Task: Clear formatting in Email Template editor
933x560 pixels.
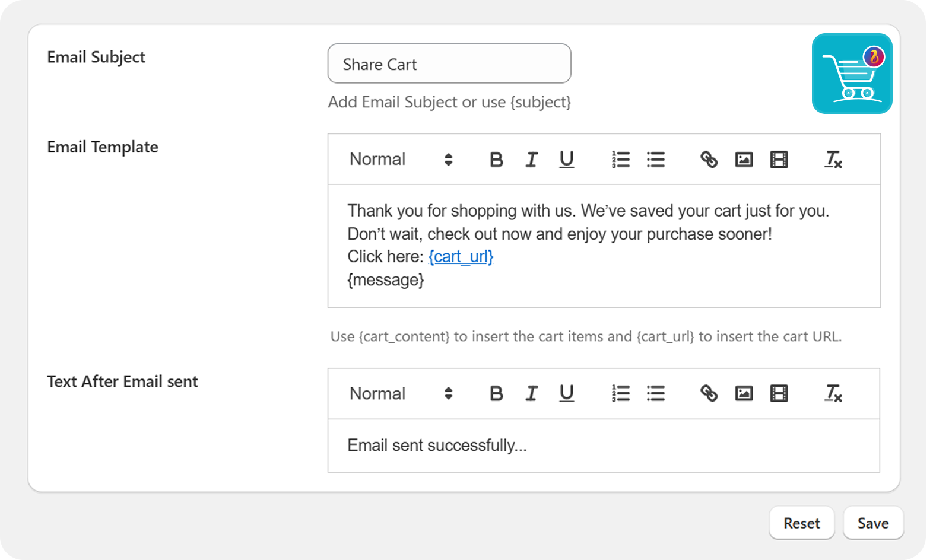Action: [833, 160]
